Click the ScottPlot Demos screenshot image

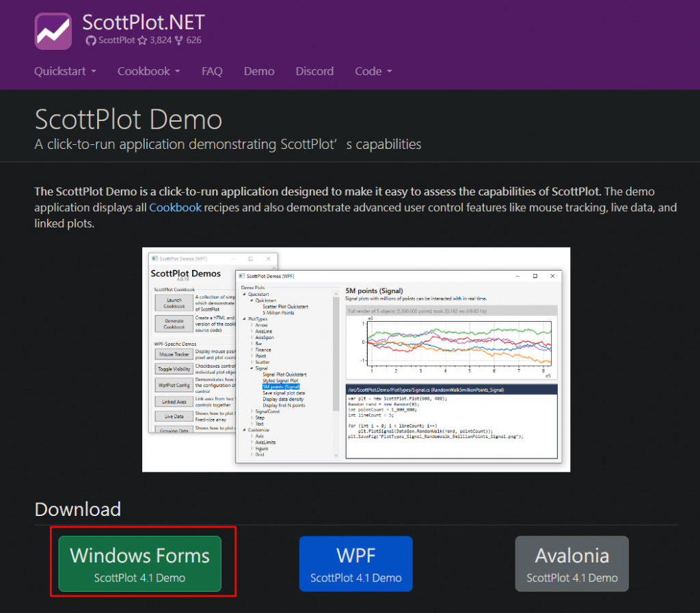(x=355, y=359)
